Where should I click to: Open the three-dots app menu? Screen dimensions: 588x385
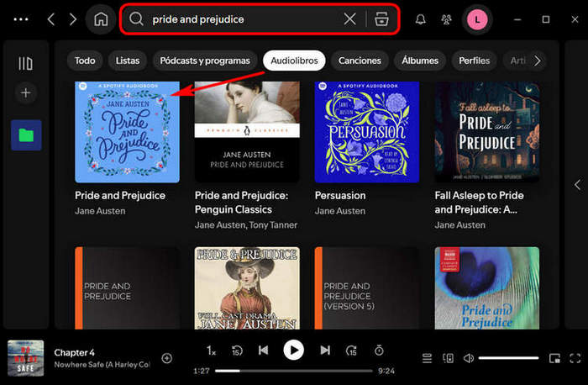click(x=21, y=19)
